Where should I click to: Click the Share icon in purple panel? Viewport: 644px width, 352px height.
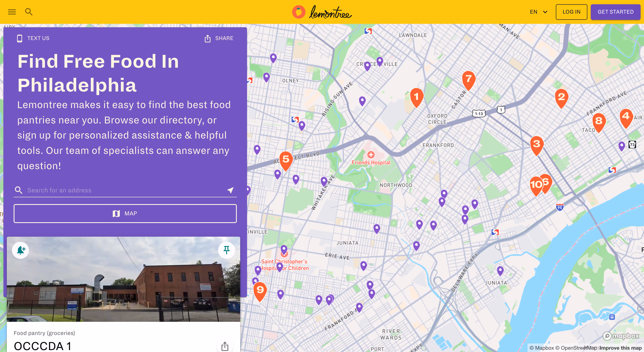(x=207, y=39)
